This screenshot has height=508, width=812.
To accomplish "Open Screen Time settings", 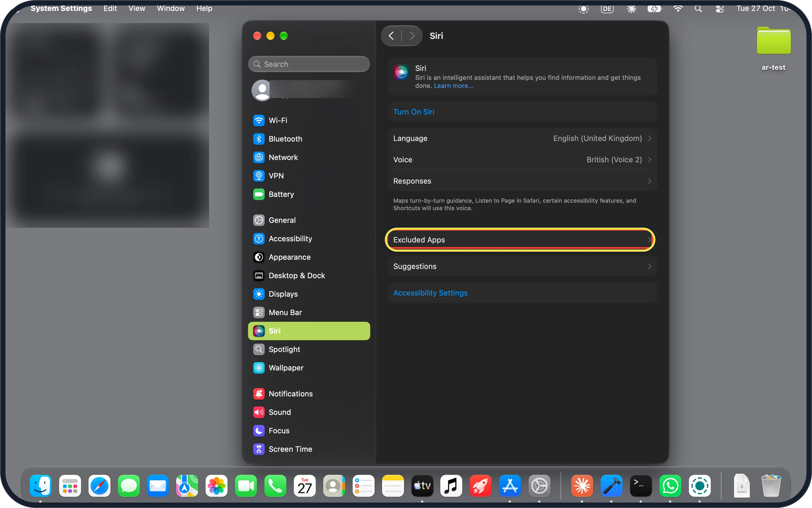I will click(309, 449).
